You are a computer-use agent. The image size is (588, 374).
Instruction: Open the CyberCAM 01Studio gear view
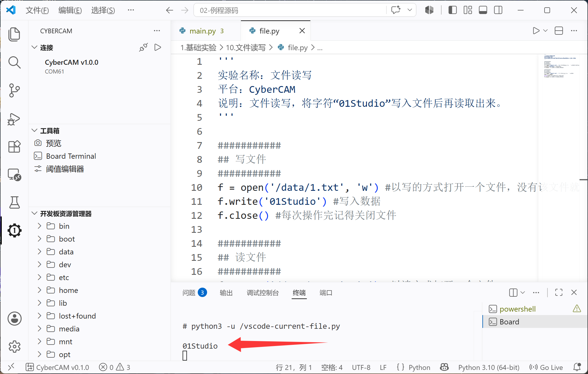tap(14, 230)
